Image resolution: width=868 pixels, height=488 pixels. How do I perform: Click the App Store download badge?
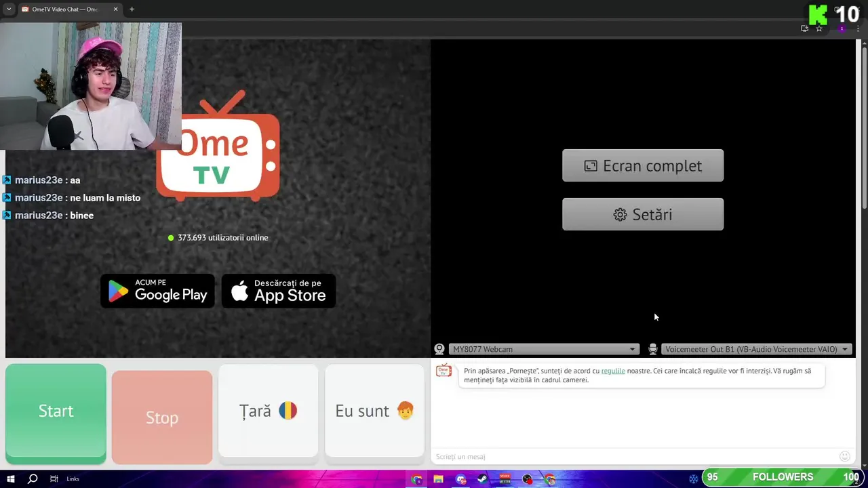(279, 291)
